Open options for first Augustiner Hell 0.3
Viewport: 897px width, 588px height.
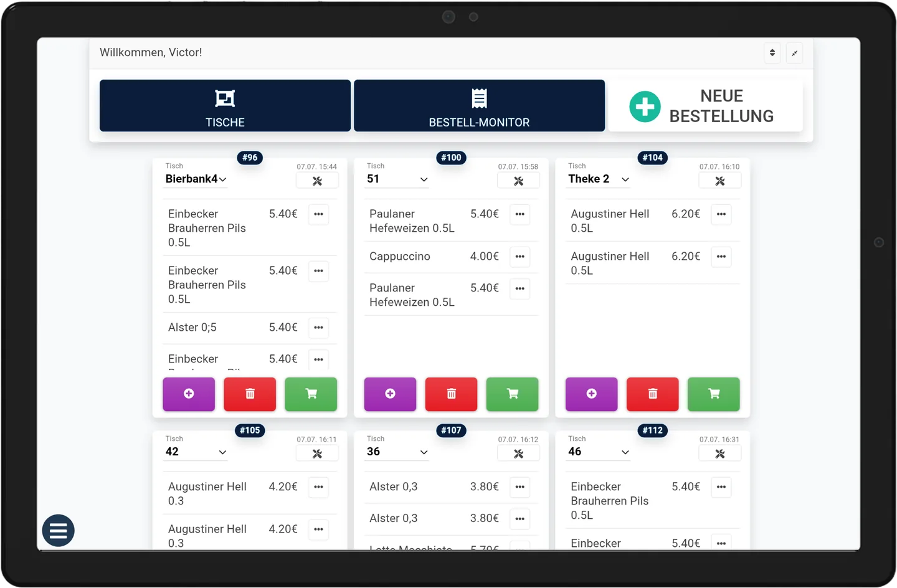pyautogui.click(x=318, y=487)
